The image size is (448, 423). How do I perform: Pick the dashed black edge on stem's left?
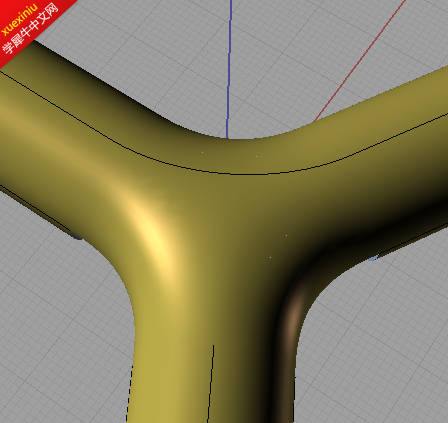[129, 393]
